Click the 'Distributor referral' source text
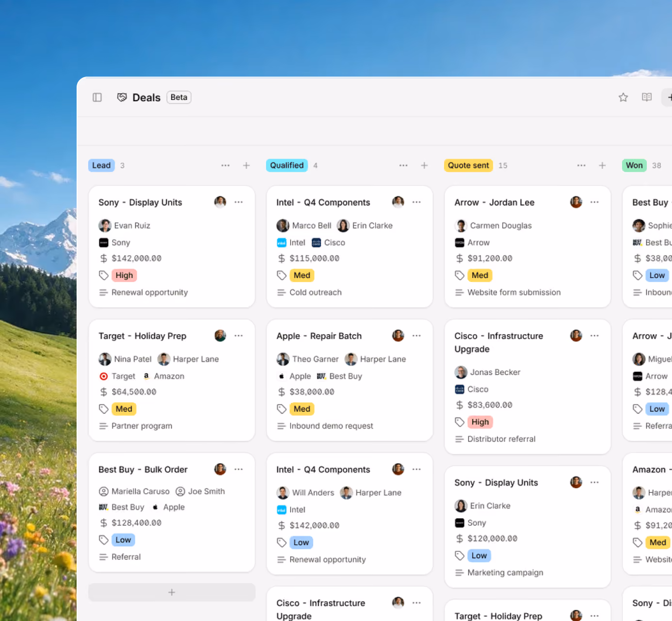The width and height of the screenshot is (672, 621). click(501, 439)
